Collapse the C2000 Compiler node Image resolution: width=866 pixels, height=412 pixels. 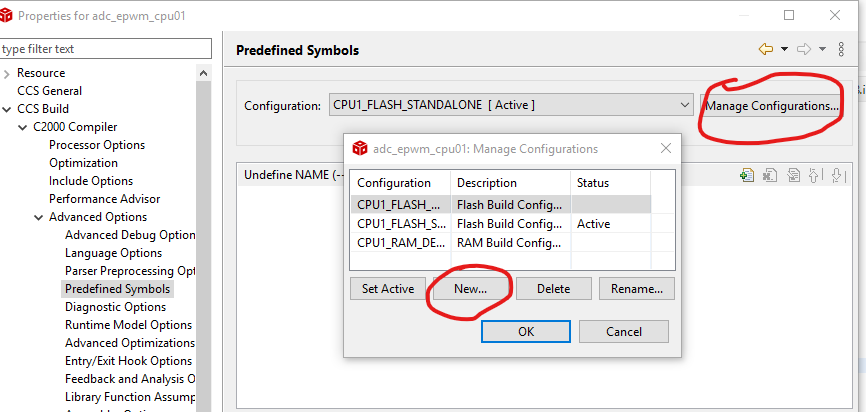tap(23, 127)
